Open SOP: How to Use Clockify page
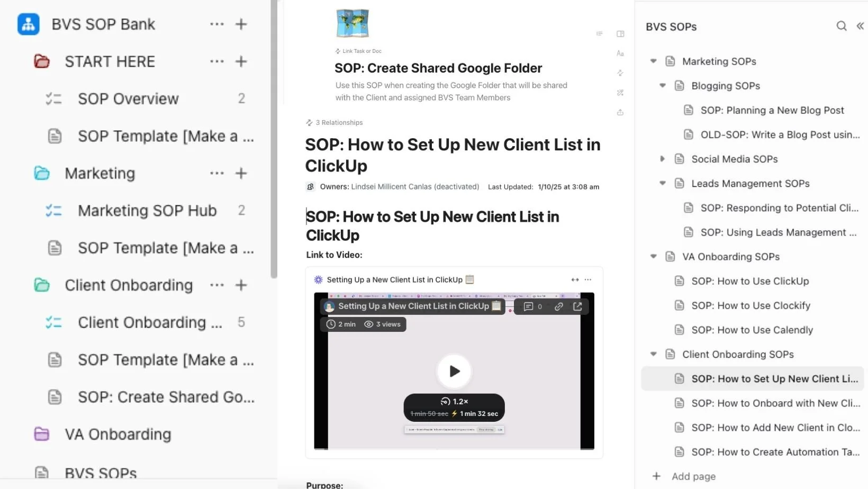Viewport: 868px width, 489px height. pos(751,305)
